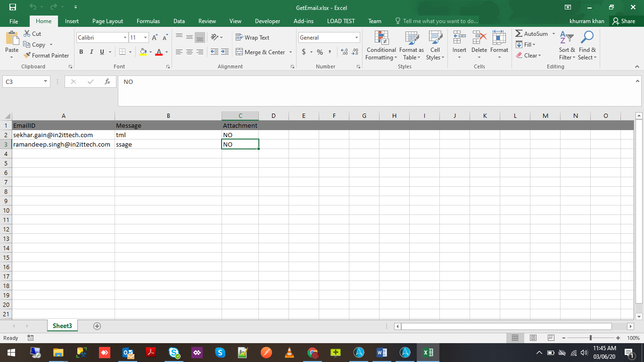Open the Page Layout tab
Screen dimensions: 644x362
click(107, 21)
